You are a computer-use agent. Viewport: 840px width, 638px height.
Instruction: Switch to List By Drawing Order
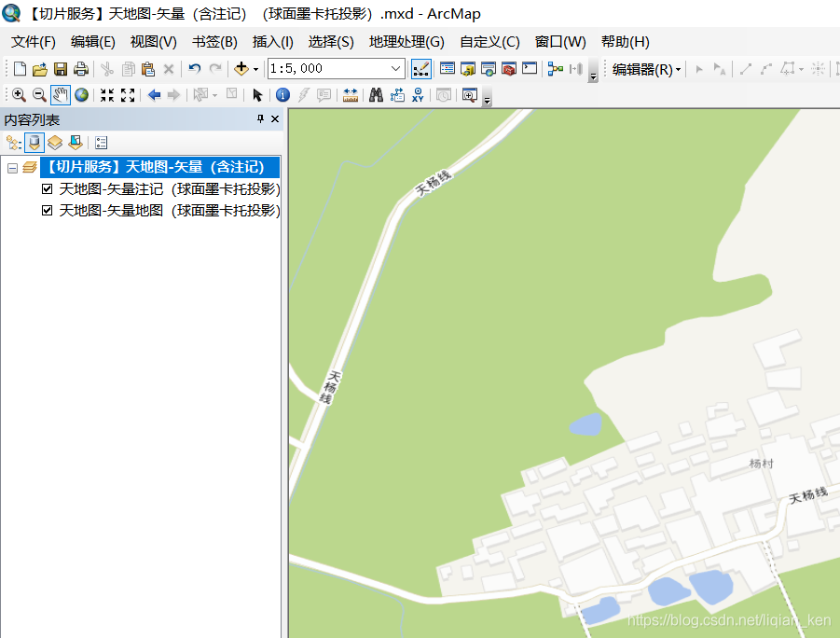[13, 143]
